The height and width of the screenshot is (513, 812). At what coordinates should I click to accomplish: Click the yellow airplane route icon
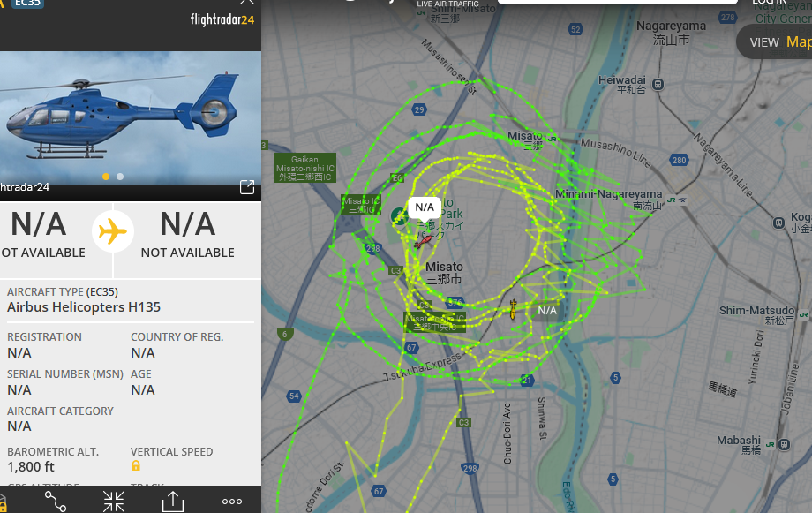113,231
